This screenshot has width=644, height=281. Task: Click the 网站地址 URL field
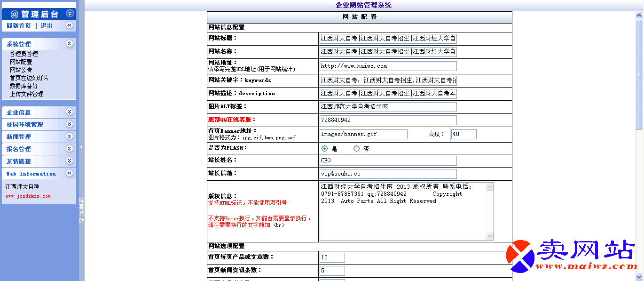coord(388,66)
